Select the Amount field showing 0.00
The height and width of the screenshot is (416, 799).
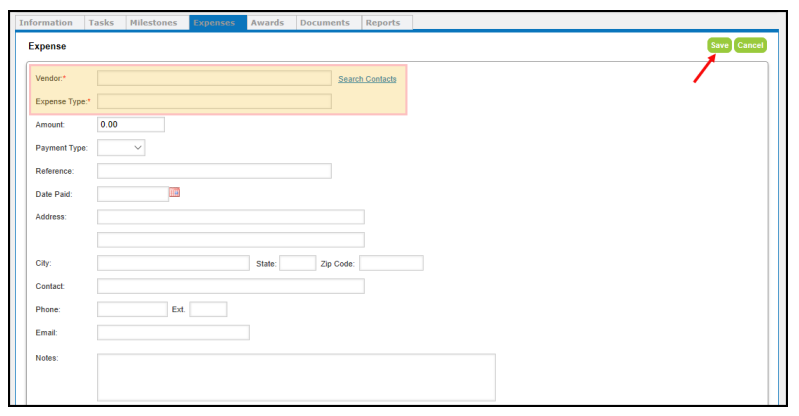131,124
